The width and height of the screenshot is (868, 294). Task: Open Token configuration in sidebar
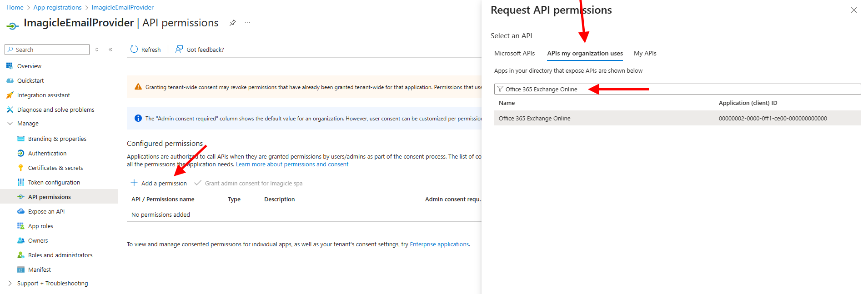(54, 182)
